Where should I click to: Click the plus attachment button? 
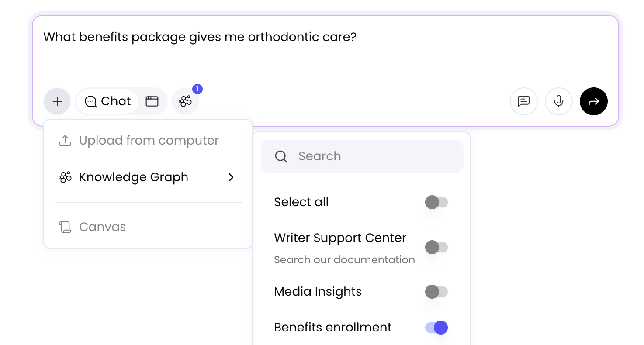(57, 101)
